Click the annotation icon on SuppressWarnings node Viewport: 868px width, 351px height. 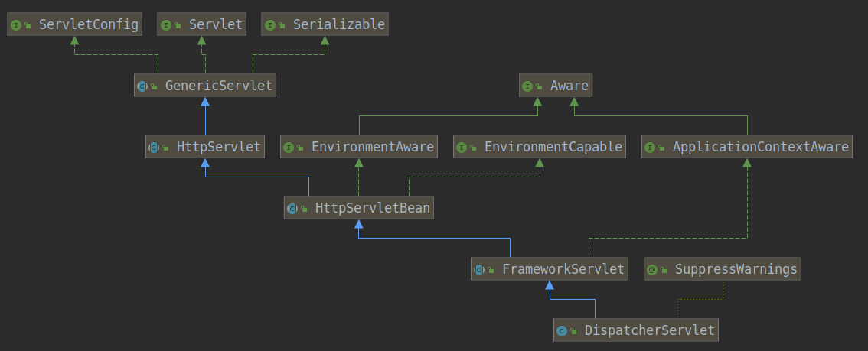[652, 270]
